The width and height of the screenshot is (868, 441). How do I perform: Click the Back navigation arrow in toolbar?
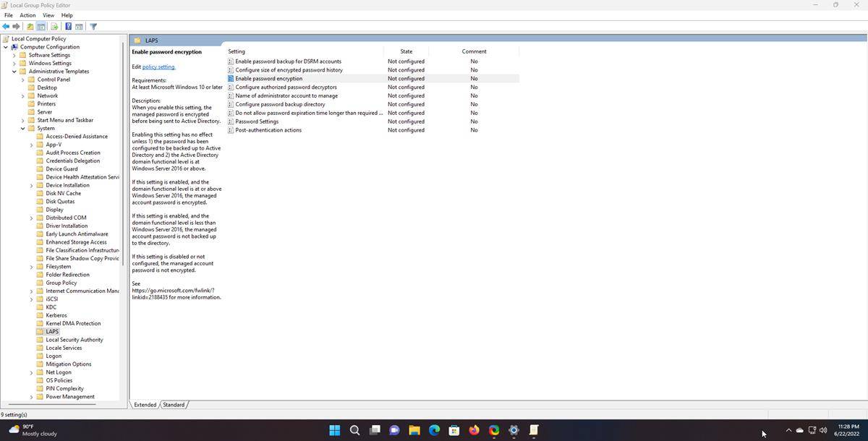click(6, 27)
